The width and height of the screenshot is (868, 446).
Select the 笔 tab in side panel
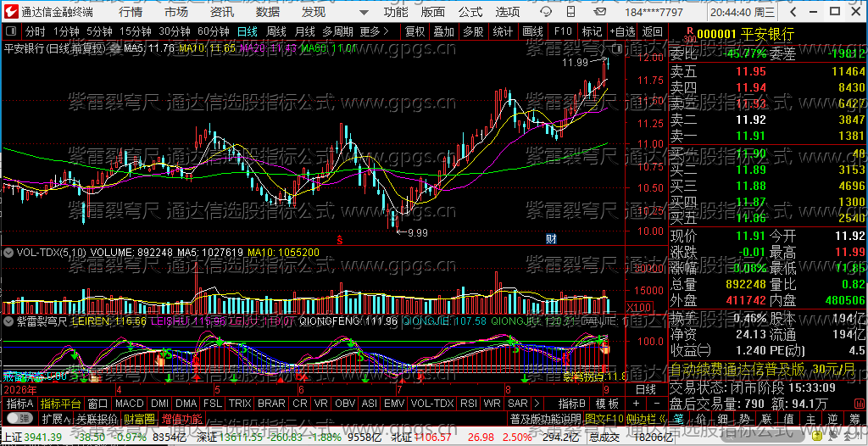coord(680,417)
